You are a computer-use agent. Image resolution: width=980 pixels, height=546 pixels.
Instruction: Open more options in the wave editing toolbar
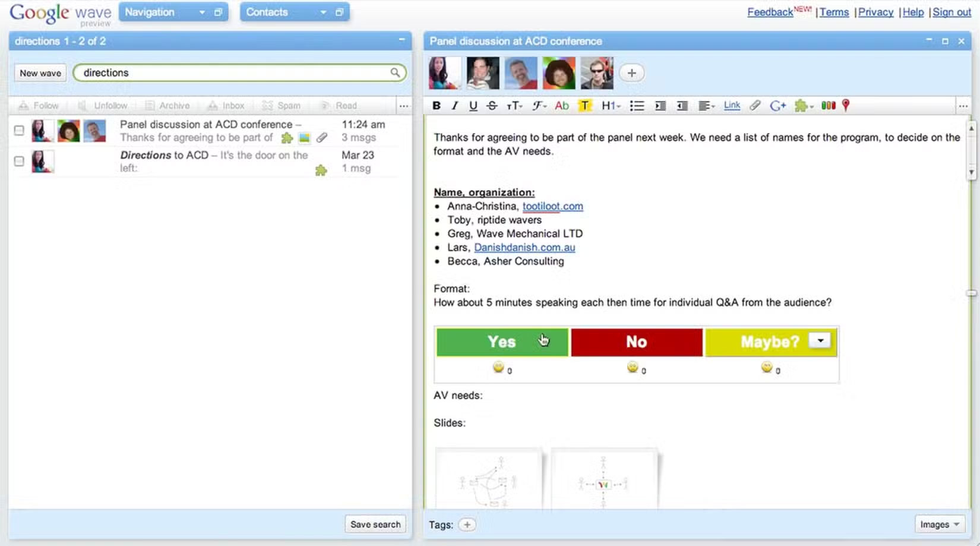(963, 106)
